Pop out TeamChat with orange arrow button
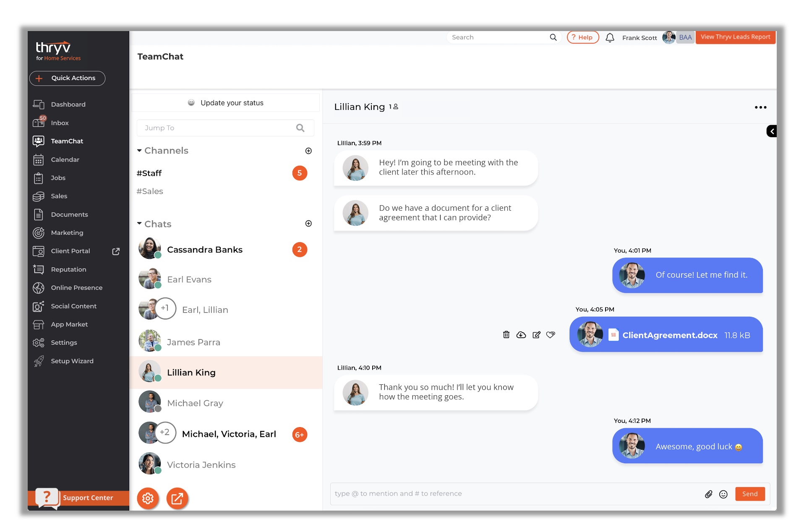The image size is (804, 532). [x=177, y=498]
